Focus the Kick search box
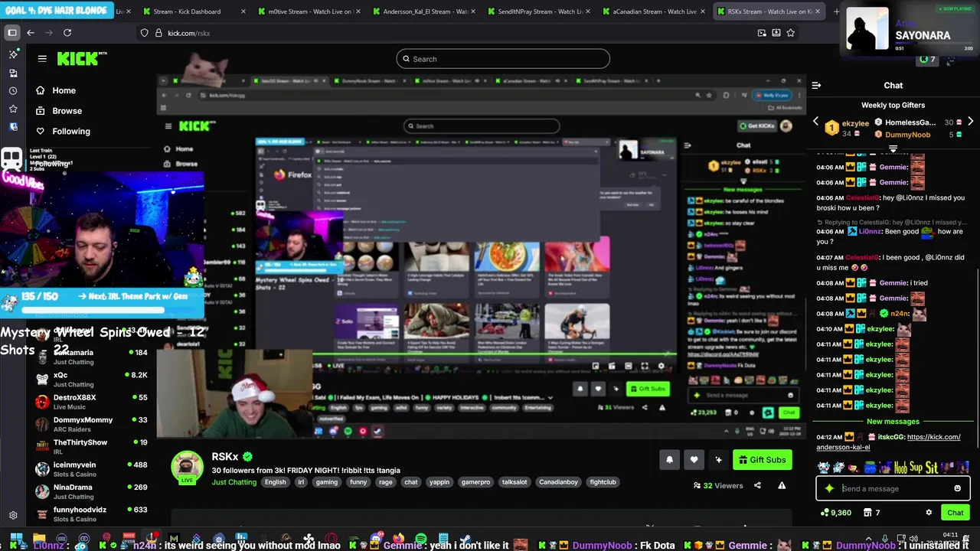Image resolution: width=980 pixels, height=551 pixels. click(x=503, y=59)
